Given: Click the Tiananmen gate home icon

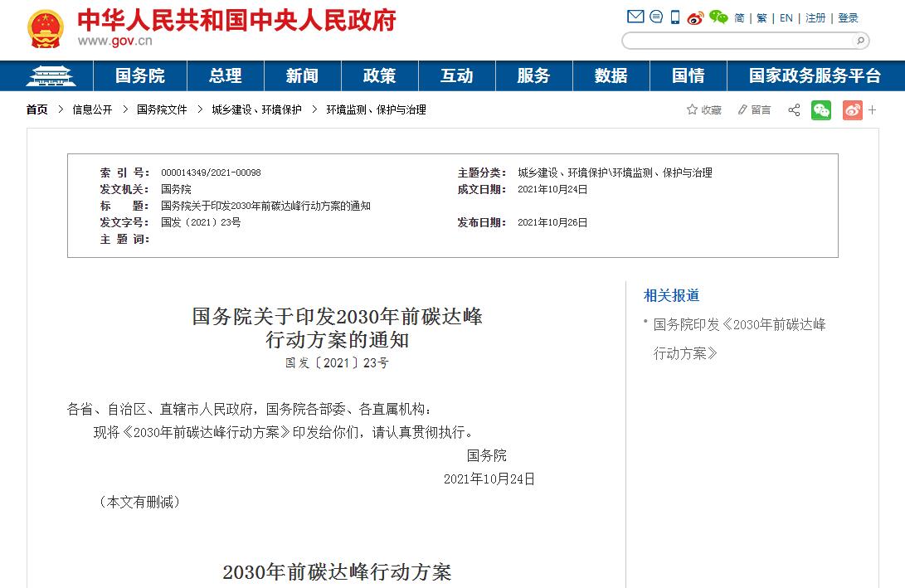Looking at the screenshot, I should (51, 75).
